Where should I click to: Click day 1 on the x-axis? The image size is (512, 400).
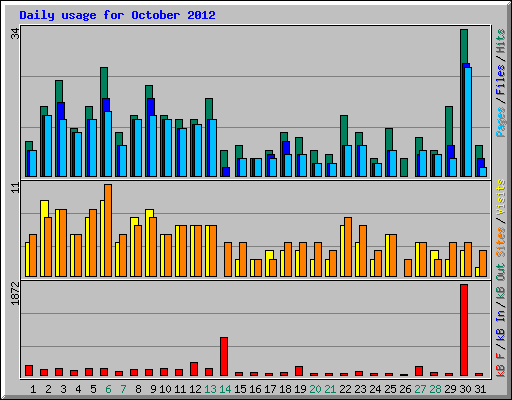pyautogui.click(x=33, y=389)
